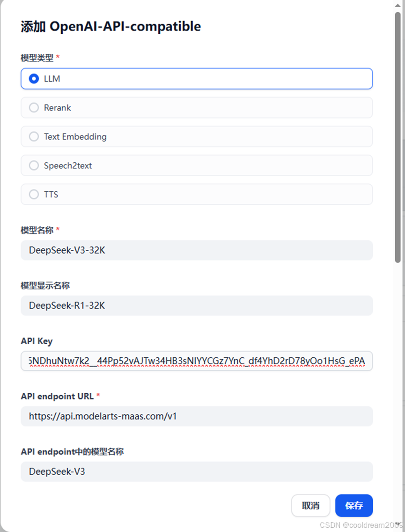The image size is (405, 532).
Task: Click the scrollbar up arrow
Action: [x=398, y=5]
